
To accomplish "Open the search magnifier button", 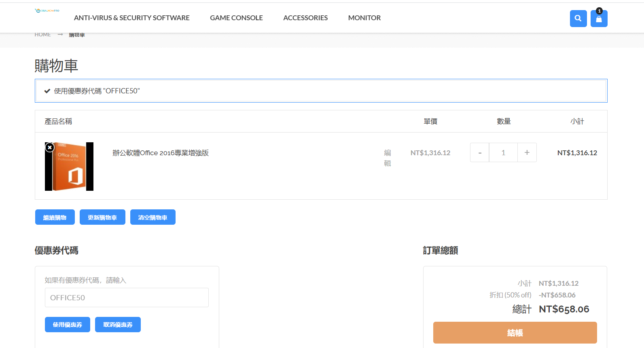I will coord(578,19).
